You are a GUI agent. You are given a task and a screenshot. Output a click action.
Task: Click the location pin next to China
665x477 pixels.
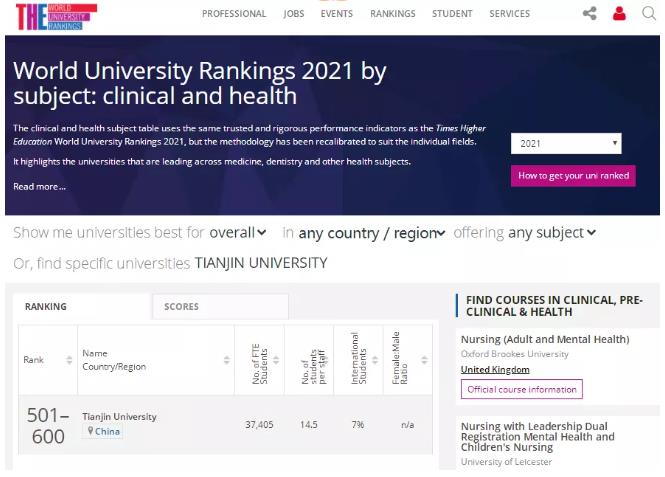click(x=90, y=431)
